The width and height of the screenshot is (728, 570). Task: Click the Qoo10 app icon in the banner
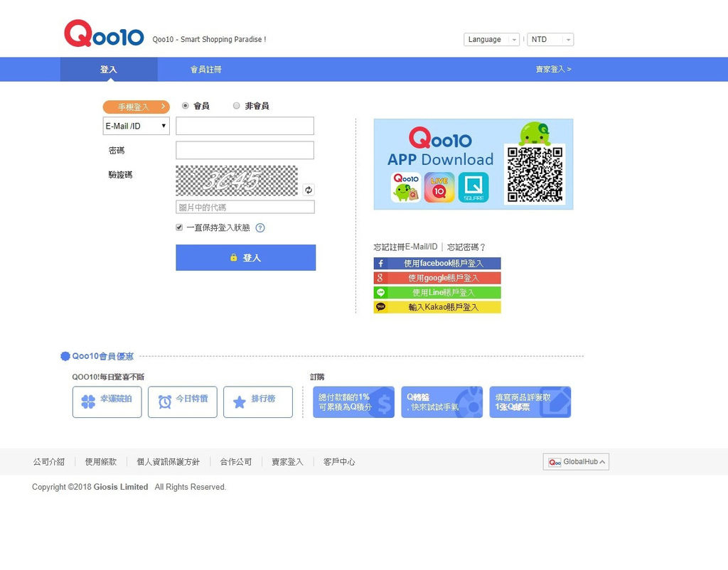tap(406, 187)
